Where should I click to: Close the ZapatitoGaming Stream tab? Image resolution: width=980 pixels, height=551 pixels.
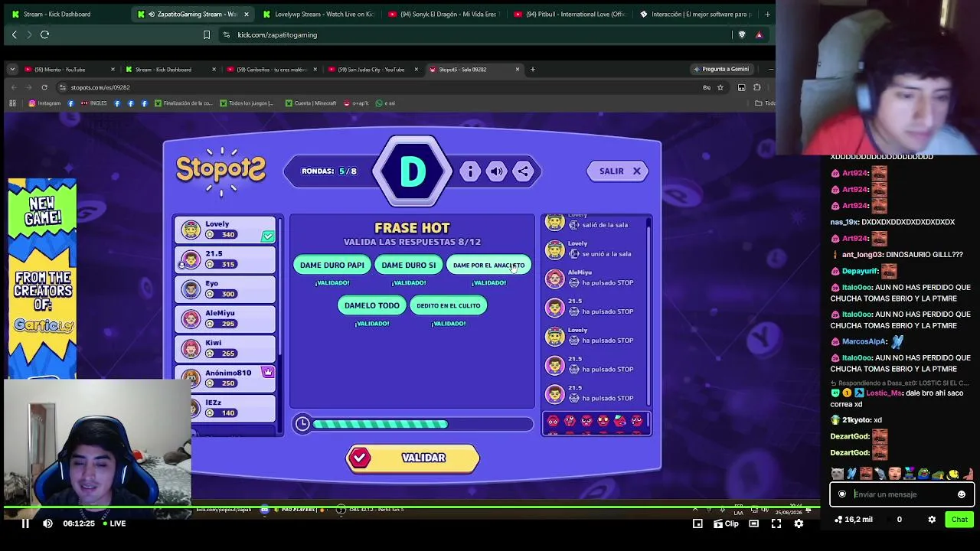click(247, 14)
